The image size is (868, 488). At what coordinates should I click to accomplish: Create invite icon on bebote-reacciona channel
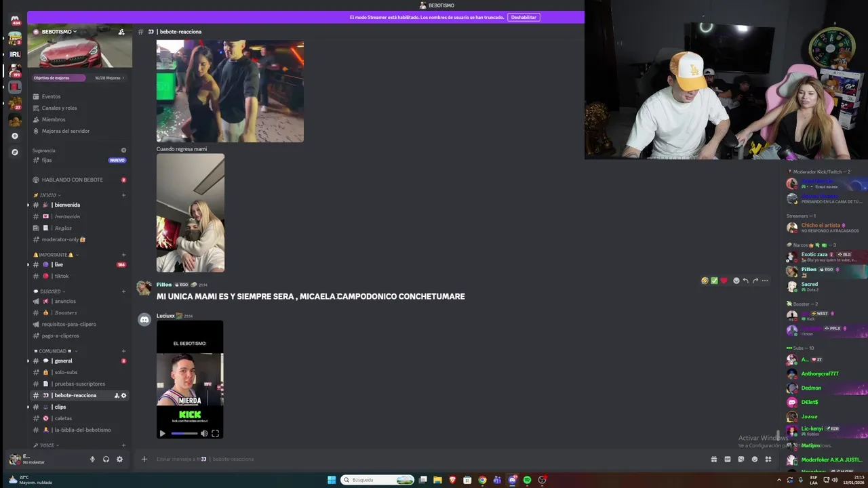pyautogui.click(x=117, y=395)
